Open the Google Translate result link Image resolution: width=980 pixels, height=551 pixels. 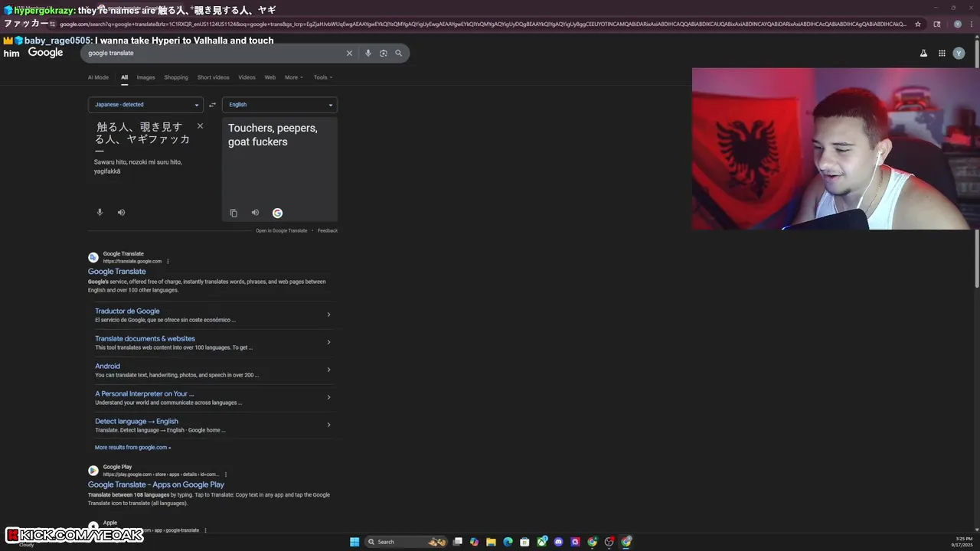pyautogui.click(x=116, y=272)
